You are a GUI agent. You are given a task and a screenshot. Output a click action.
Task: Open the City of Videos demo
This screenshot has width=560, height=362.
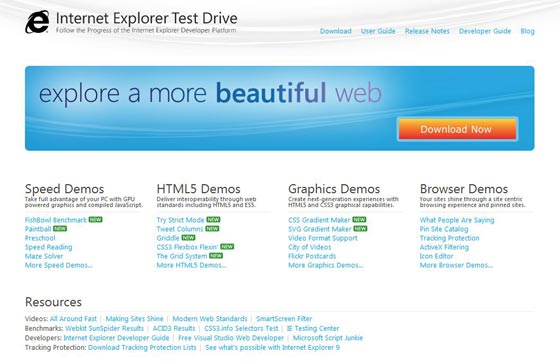point(310,247)
